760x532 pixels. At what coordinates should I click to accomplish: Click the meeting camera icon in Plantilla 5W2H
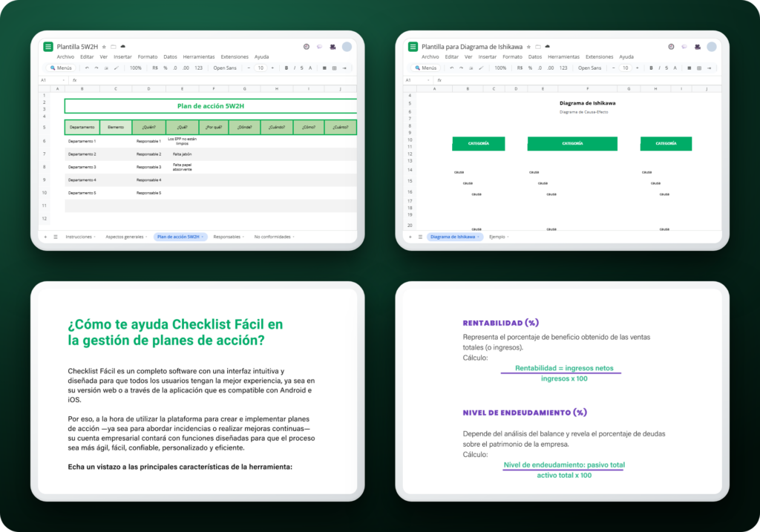point(333,47)
